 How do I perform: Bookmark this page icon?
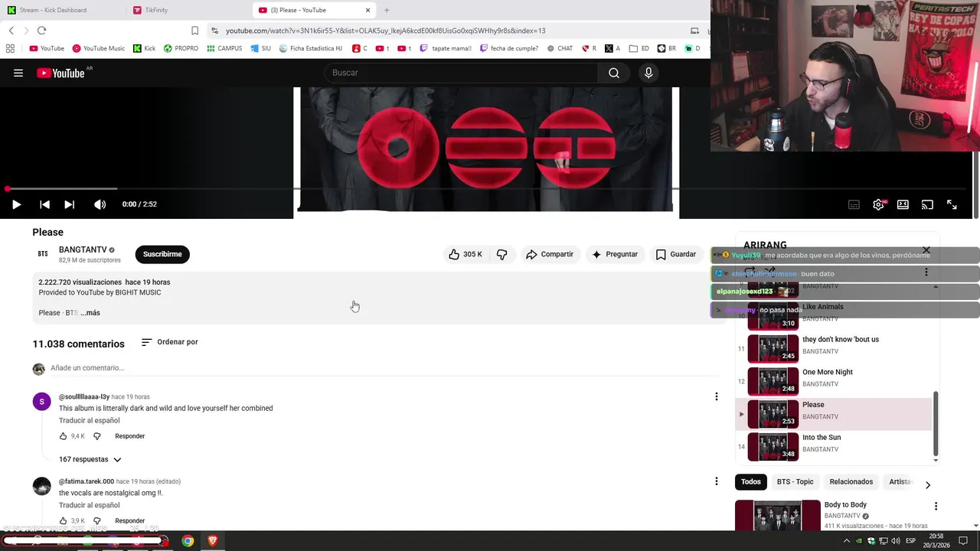pyautogui.click(x=194, y=31)
